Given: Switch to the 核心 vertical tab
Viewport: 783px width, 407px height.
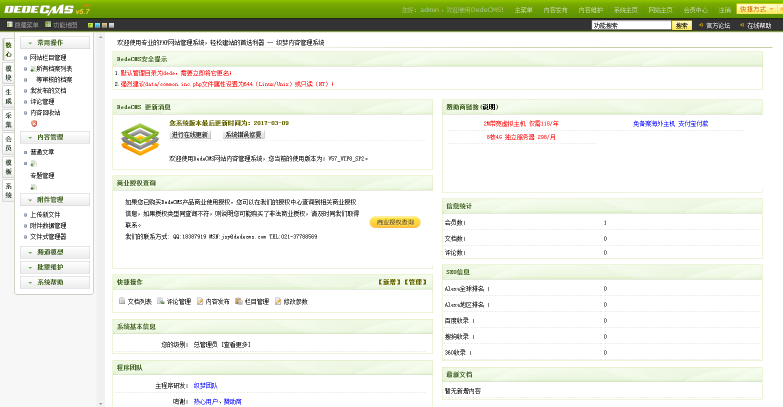Looking at the screenshot, I should pyautogui.click(x=8, y=50).
